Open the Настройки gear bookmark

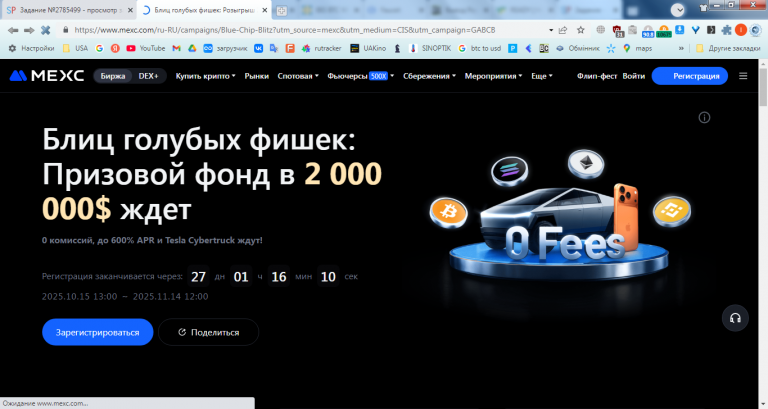click(x=31, y=48)
